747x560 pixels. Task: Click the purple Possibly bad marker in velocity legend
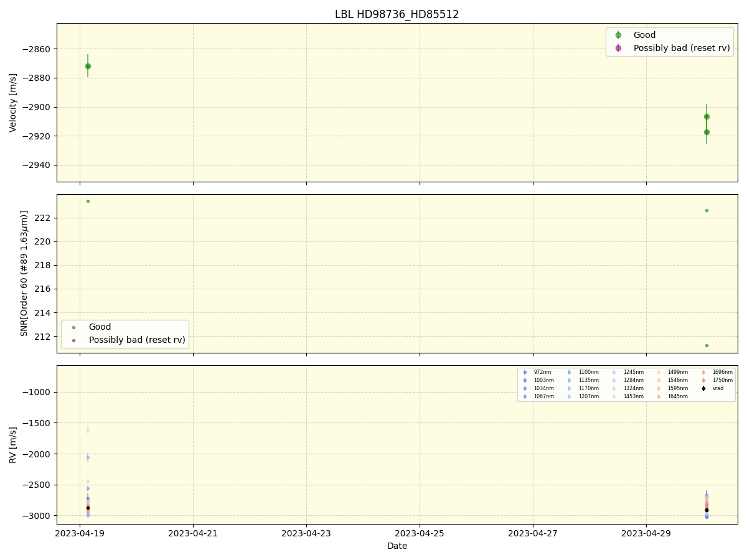pyautogui.click(x=618, y=48)
